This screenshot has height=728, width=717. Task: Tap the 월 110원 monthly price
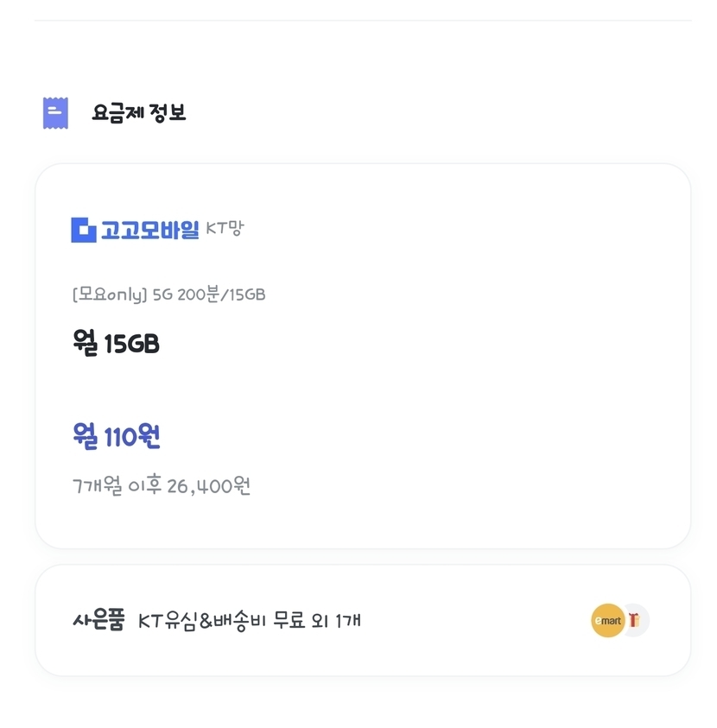(117, 437)
